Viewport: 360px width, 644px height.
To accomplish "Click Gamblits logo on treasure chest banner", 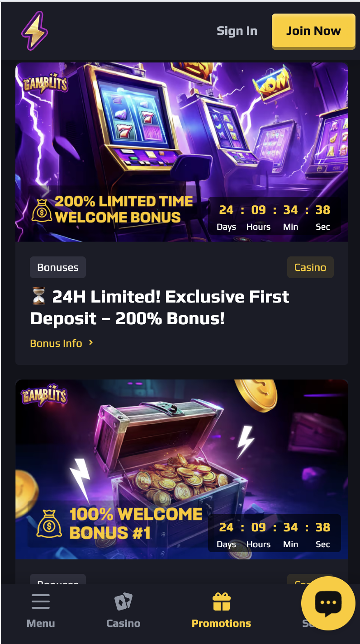I will [x=44, y=395].
